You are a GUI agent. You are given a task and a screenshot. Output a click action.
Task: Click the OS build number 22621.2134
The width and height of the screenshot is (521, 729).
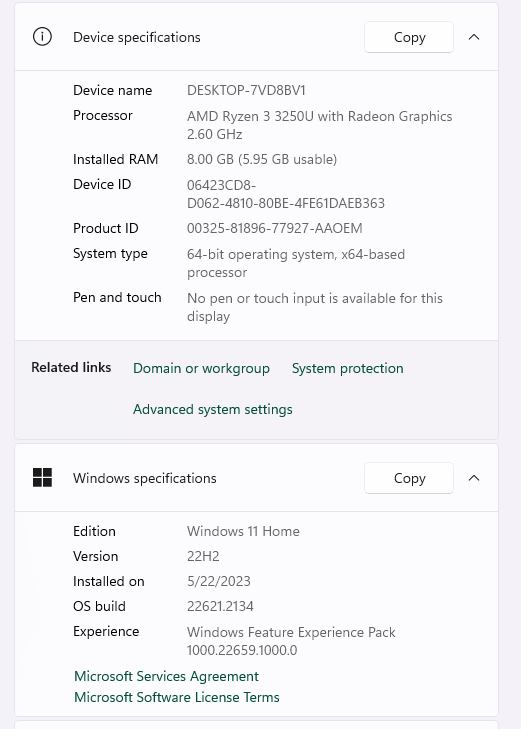tap(220, 606)
